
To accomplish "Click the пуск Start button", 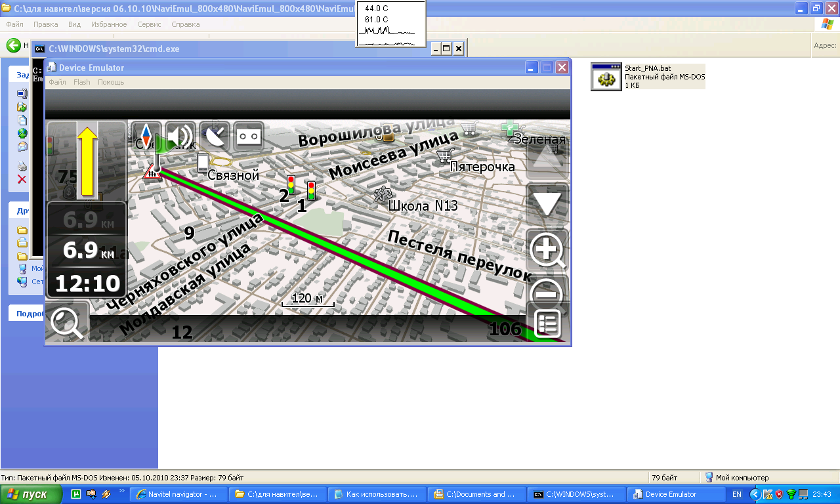I will coord(31,494).
